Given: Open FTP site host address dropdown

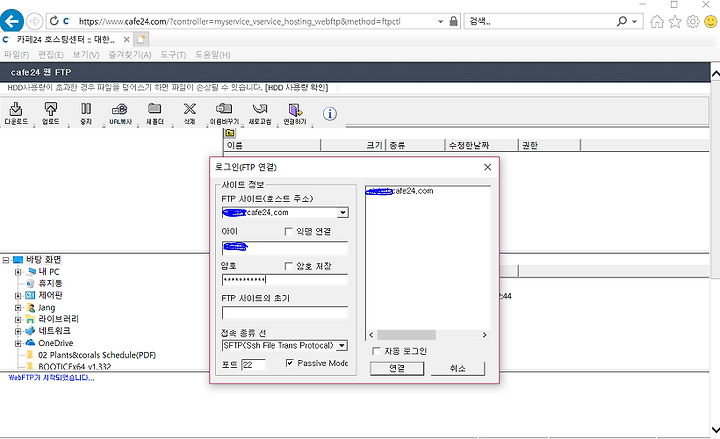Looking at the screenshot, I should [x=343, y=213].
